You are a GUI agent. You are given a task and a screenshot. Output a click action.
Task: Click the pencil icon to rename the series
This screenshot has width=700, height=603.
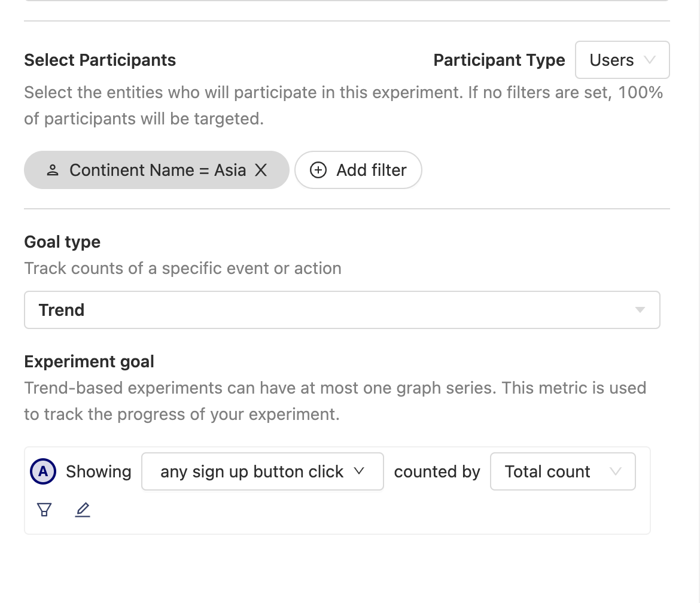coord(82,509)
